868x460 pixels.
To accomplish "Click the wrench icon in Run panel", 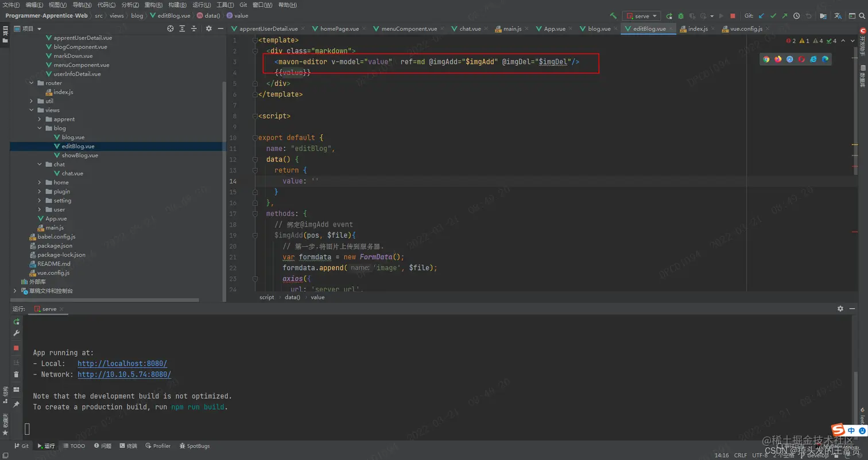I will point(17,333).
